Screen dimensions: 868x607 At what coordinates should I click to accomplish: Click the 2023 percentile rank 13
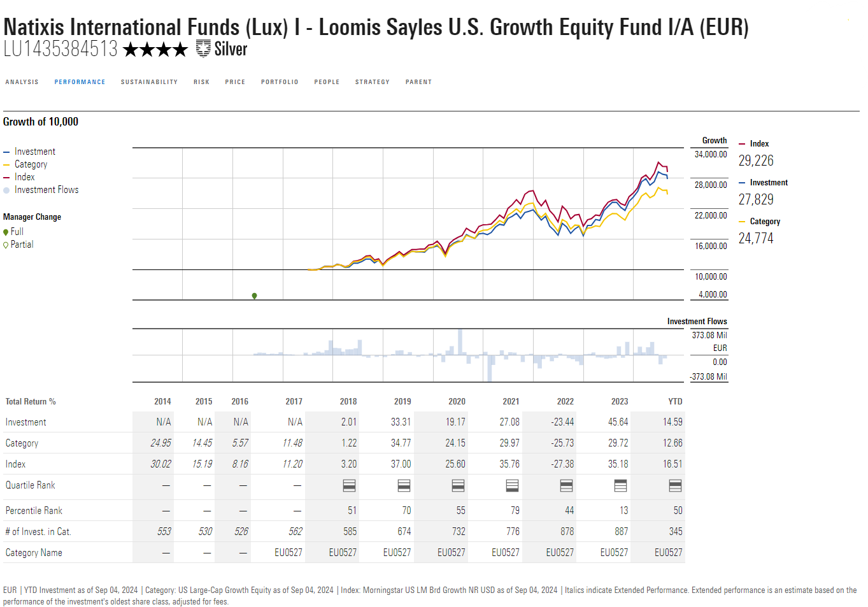coord(624,511)
